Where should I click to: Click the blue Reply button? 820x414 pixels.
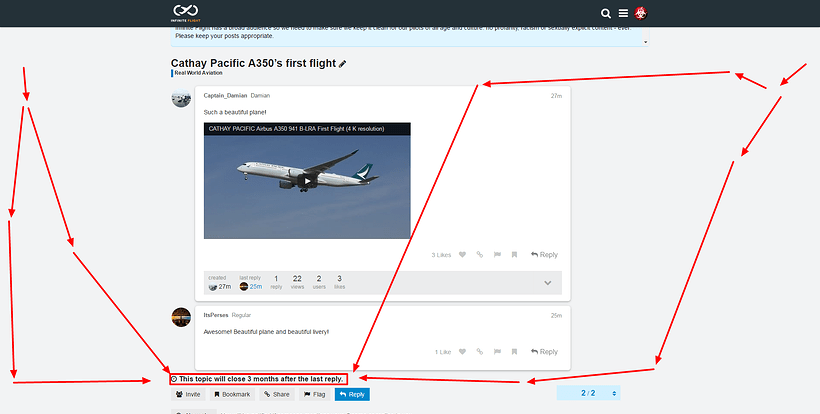click(352, 394)
